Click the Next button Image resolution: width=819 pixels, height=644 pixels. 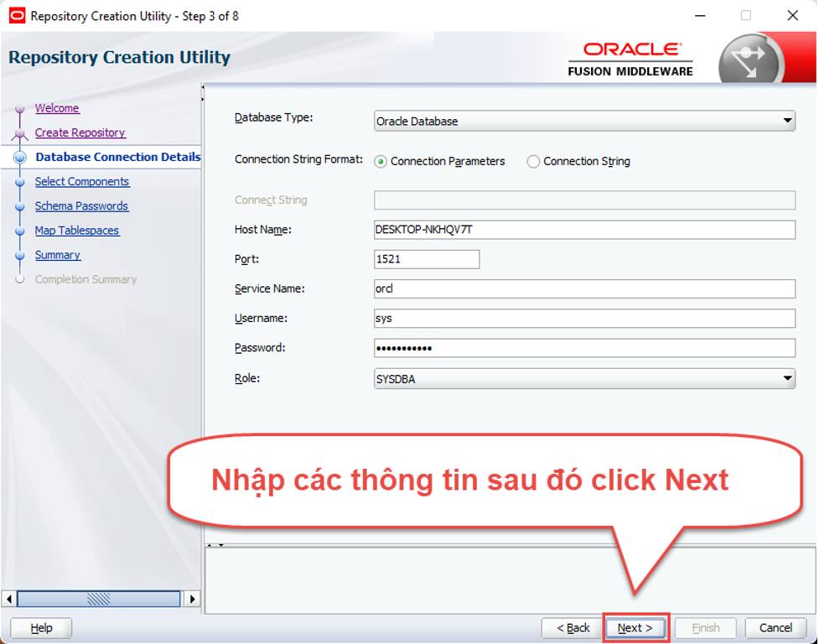pos(635,627)
